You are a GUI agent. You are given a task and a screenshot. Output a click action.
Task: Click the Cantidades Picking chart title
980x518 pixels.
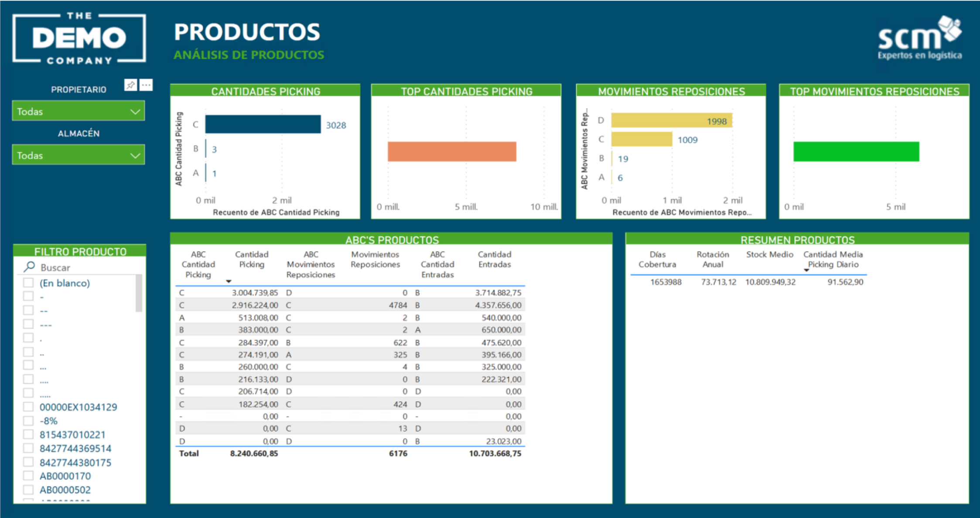tap(266, 91)
